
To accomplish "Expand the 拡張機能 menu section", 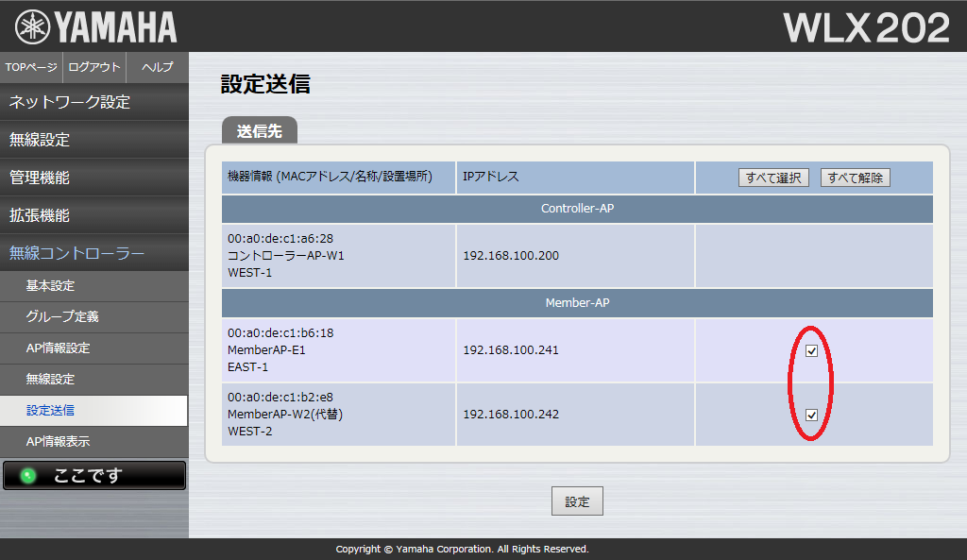I will pos(93,215).
